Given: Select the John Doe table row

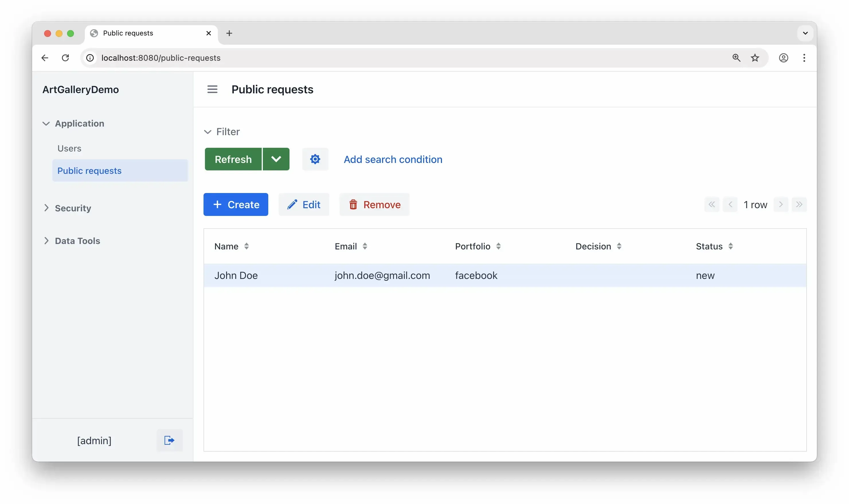Looking at the screenshot, I should 236,275.
